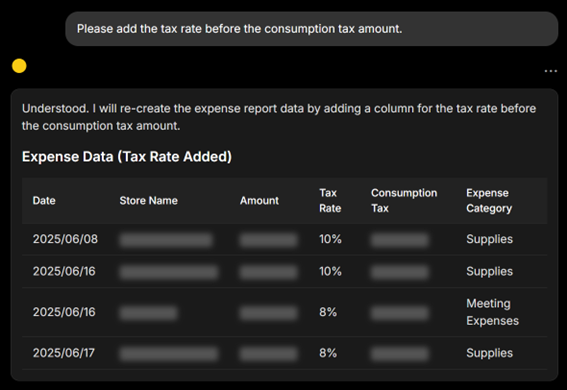This screenshot has width=567, height=390.
Task: Click the Store Name column header
Action: point(149,201)
